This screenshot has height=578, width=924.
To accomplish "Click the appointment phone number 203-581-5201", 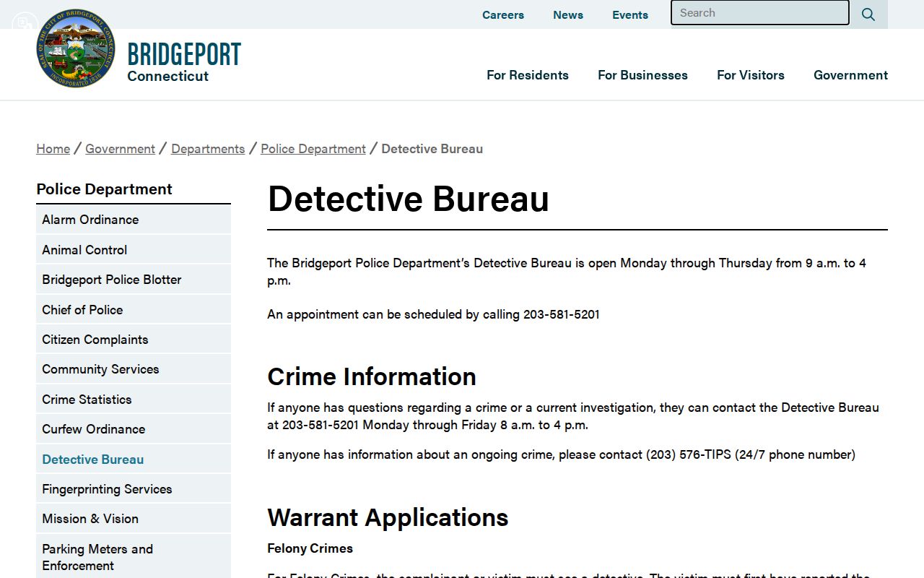I will click(562, 314).
